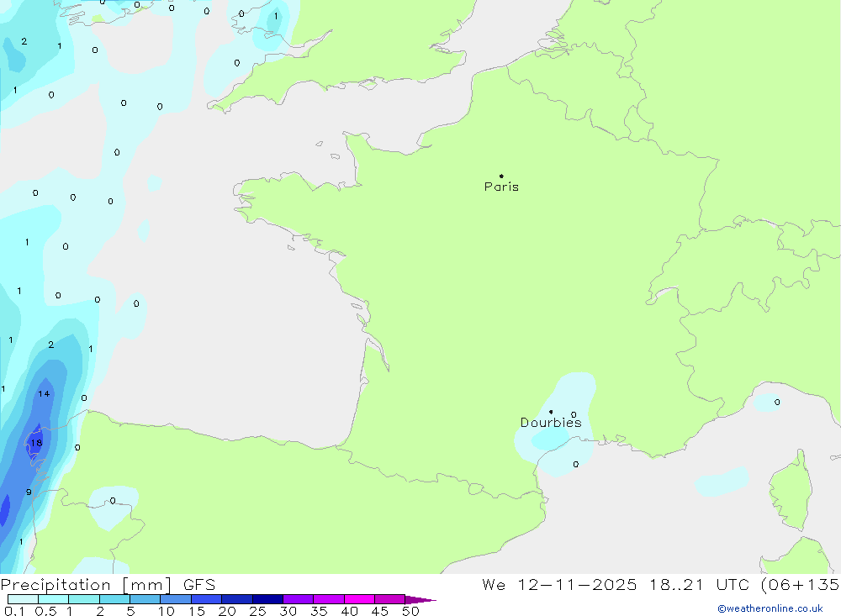The width and height of the screenshot is (841, 616).
Task: Click the '40' legend scale label
Action: (x=349, y=611)
